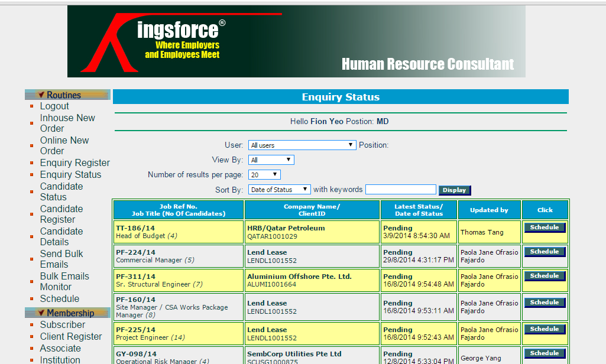Screen dimensions: 606x364
Task: Click Pending status dated 29/8/2014
Action: (x=398, y=252)
